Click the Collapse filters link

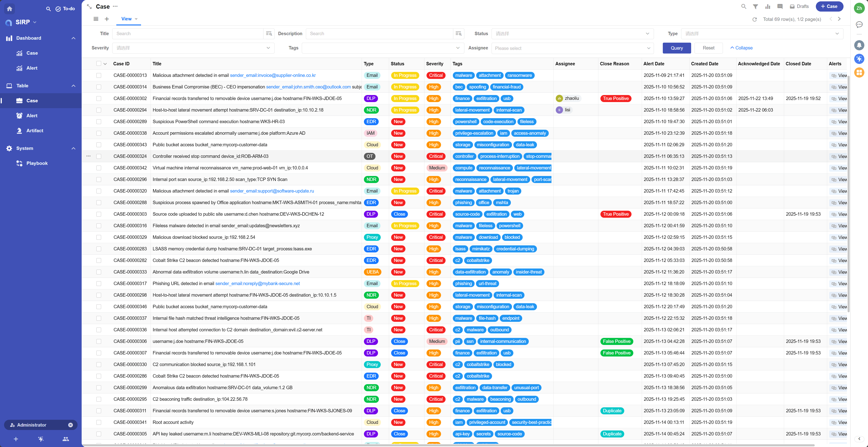741,48
